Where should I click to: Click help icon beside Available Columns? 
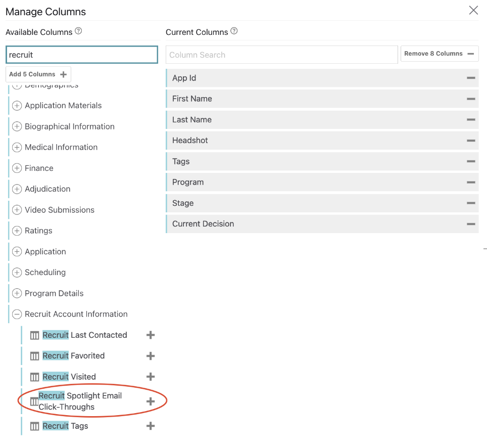click(x=78, y=31)
